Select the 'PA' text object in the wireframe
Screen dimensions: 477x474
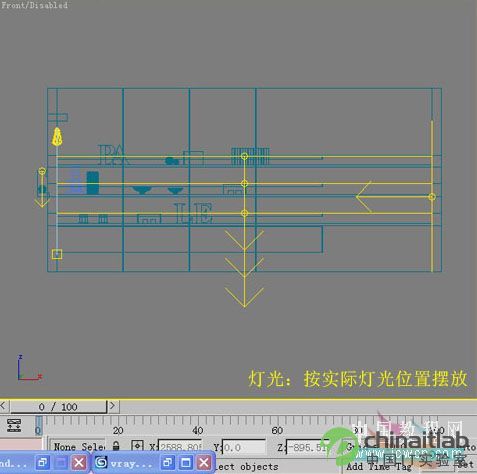pos(113,155)
